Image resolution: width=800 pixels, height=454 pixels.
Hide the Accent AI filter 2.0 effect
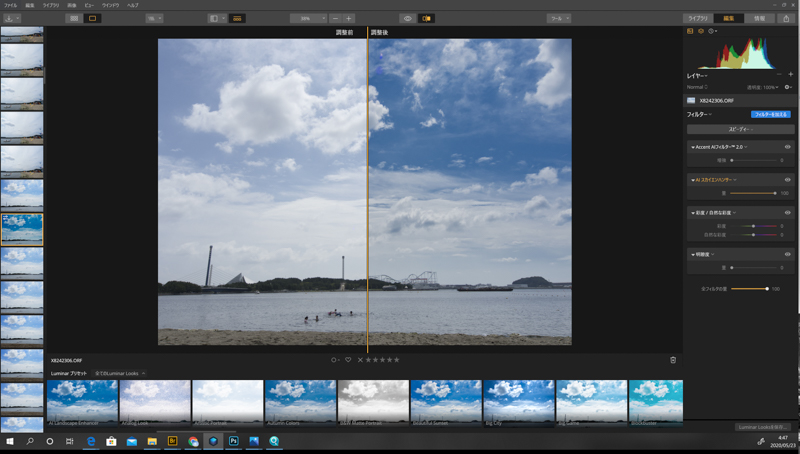(787, 147)
